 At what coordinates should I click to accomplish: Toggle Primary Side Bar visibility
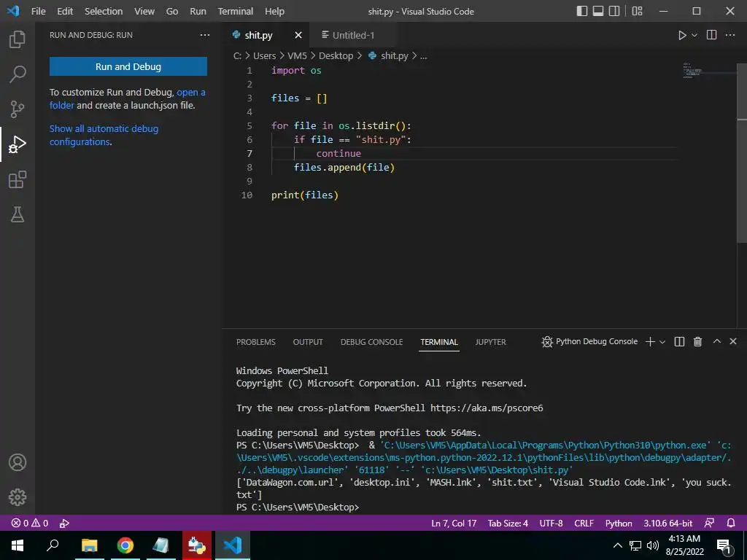click(581, 11)
